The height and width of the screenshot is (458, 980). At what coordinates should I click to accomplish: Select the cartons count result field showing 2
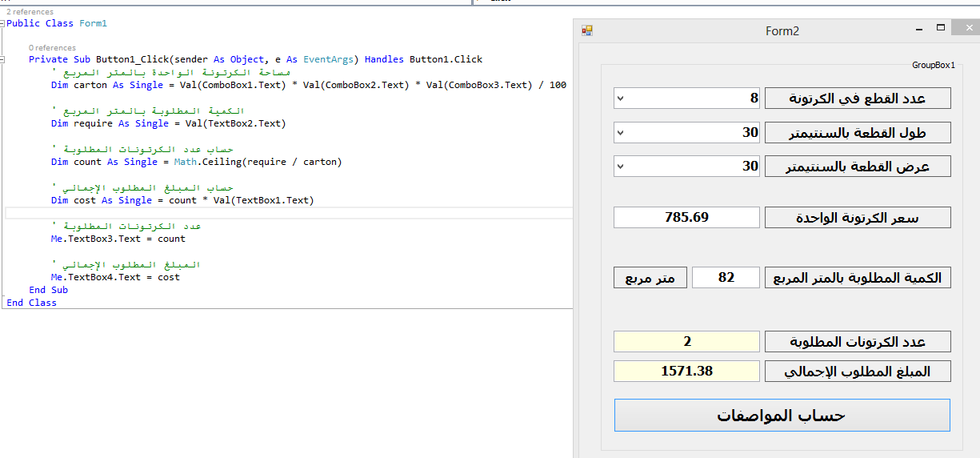pyautogui.click(x=686, y=341)
